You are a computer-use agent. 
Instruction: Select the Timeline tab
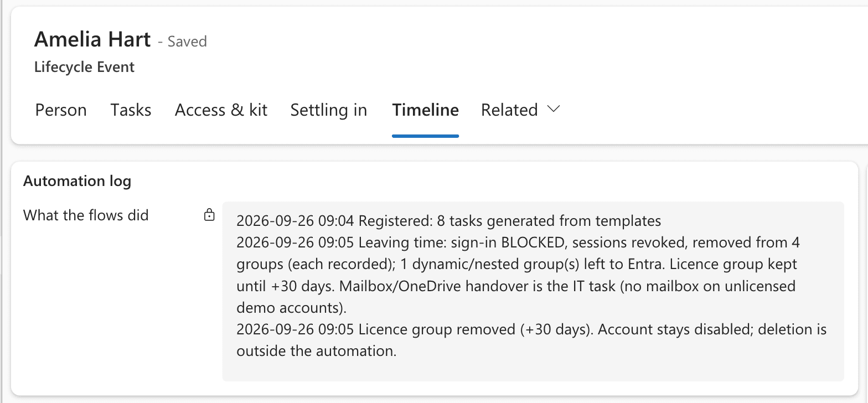point(425,110)
